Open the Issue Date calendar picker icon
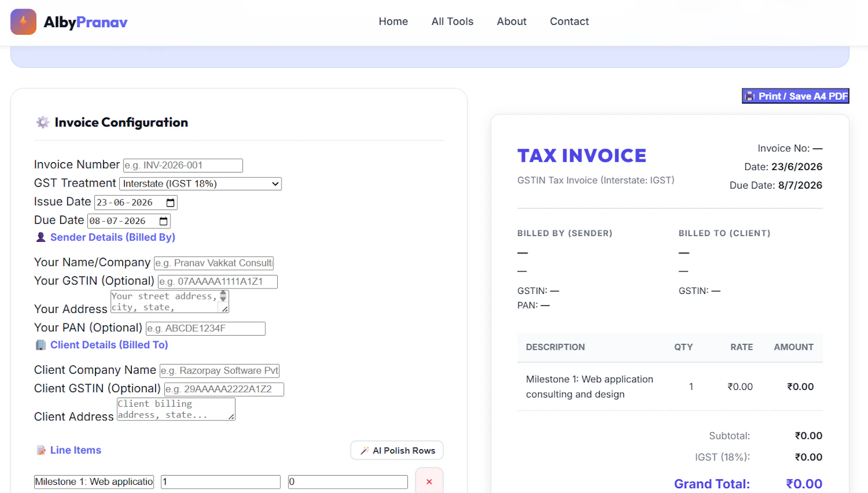This screenshot has width=868, height=493. pyautogui.click(x=170, y=202)
